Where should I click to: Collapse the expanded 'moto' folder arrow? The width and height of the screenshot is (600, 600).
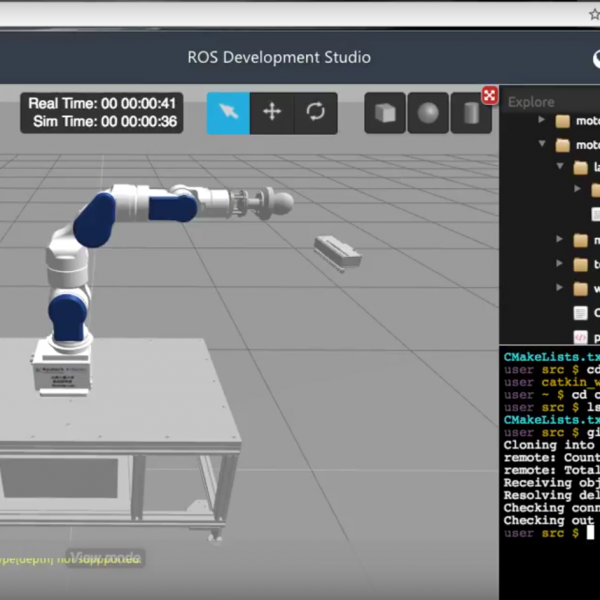point(542,144)
